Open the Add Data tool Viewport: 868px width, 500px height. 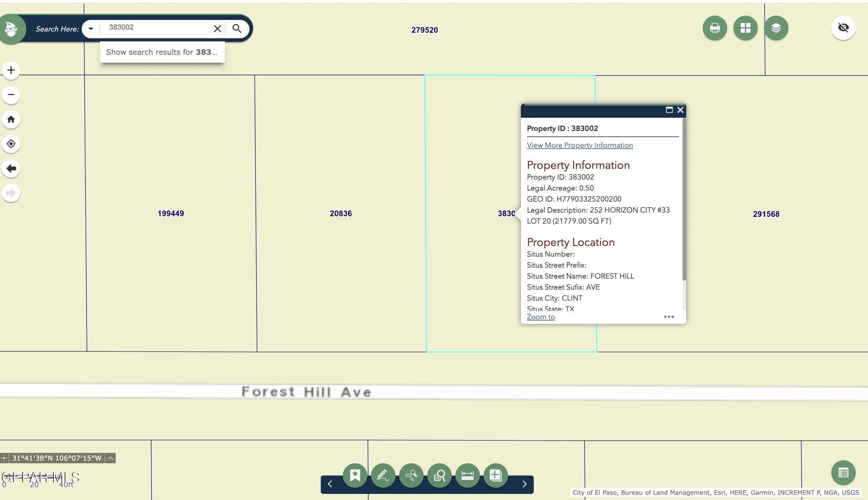pos(495,475)
